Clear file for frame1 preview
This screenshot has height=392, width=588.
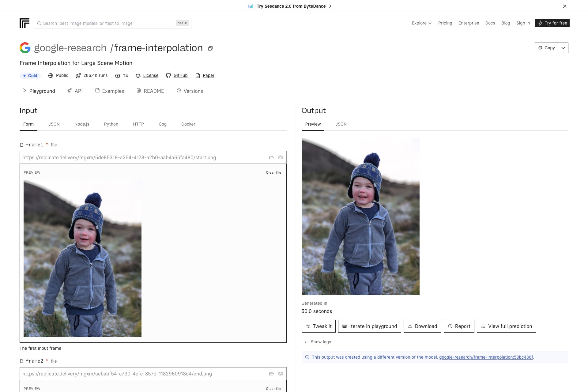[273, 172]
